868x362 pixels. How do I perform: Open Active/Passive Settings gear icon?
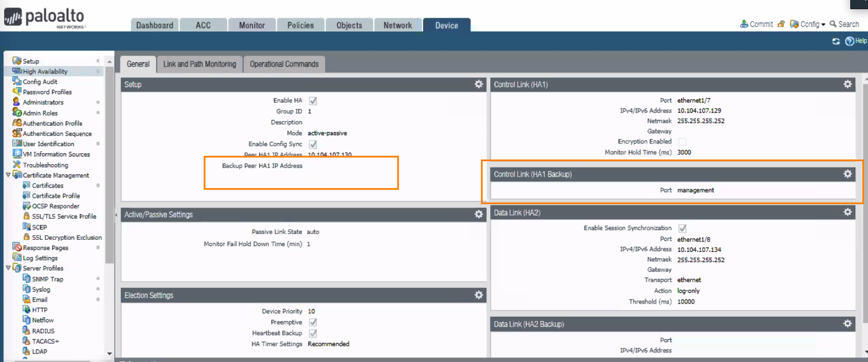tap(479, 214)
